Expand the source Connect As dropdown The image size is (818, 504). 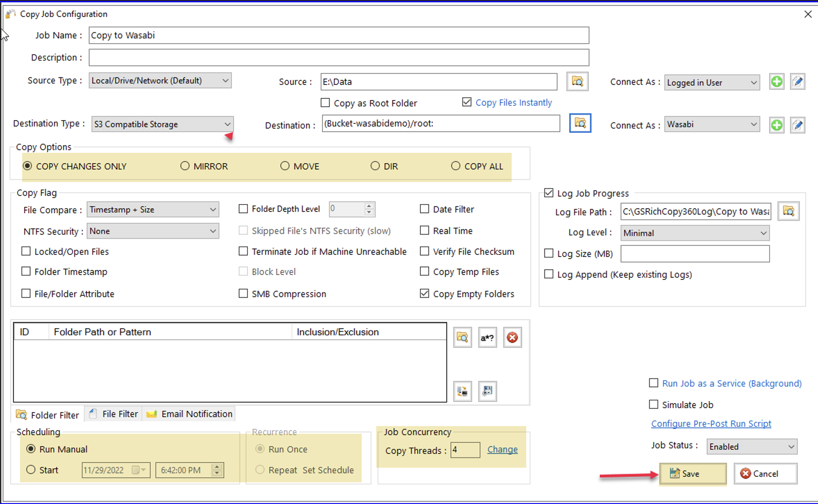click(712, 82)
